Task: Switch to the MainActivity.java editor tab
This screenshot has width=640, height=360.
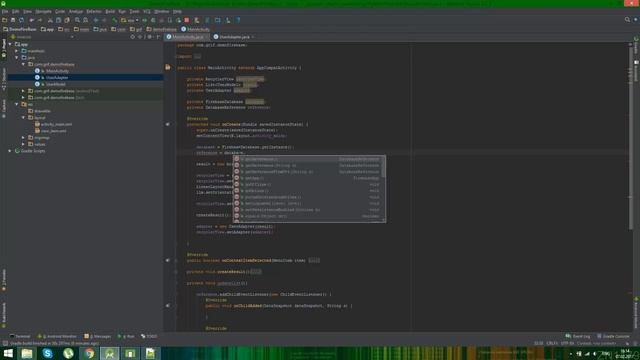Action: [187, 37]
